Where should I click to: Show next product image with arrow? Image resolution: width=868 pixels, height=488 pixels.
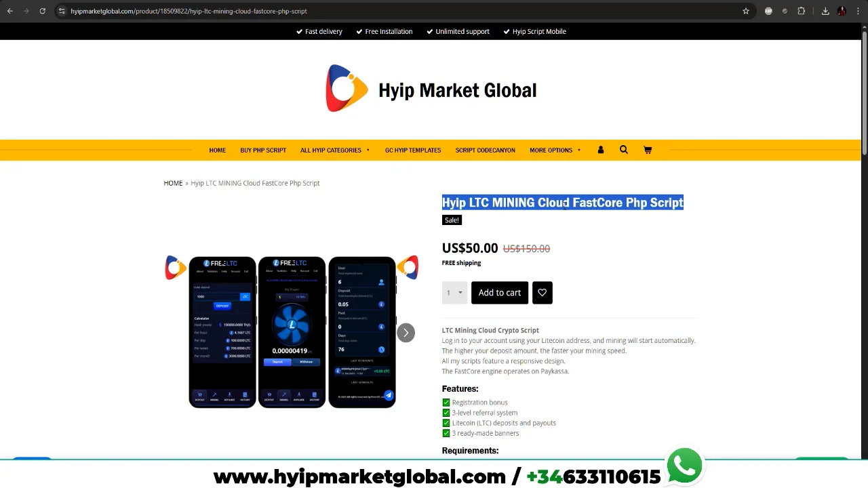click(x=406, y=332)
